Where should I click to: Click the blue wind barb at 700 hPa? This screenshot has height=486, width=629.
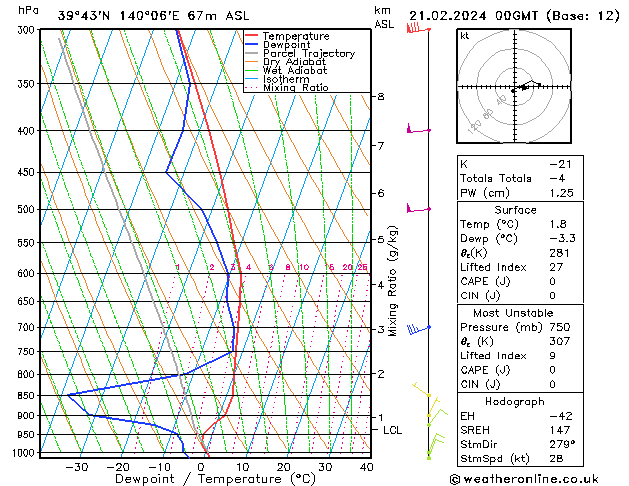click(x=418, y=329)
